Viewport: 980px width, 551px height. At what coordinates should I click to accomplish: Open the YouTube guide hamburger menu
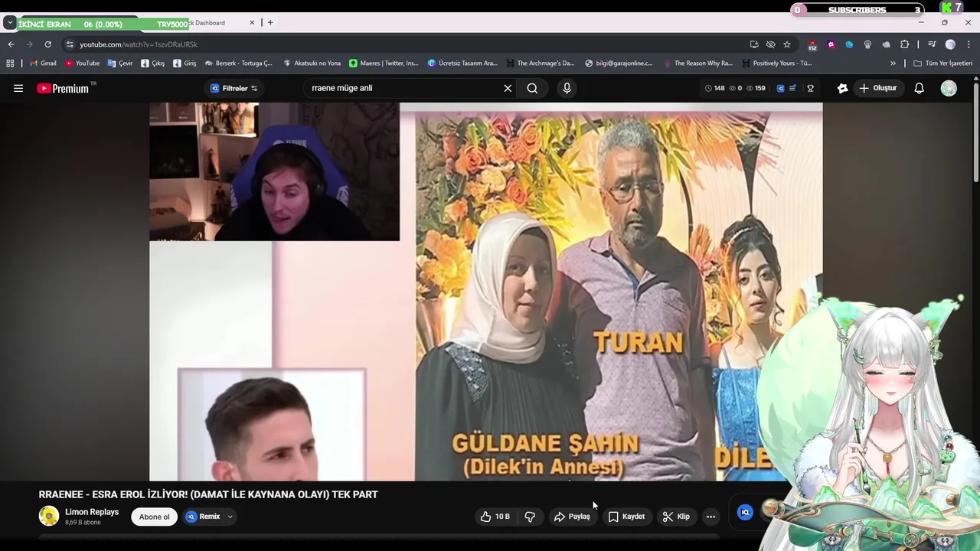[18, 88]
